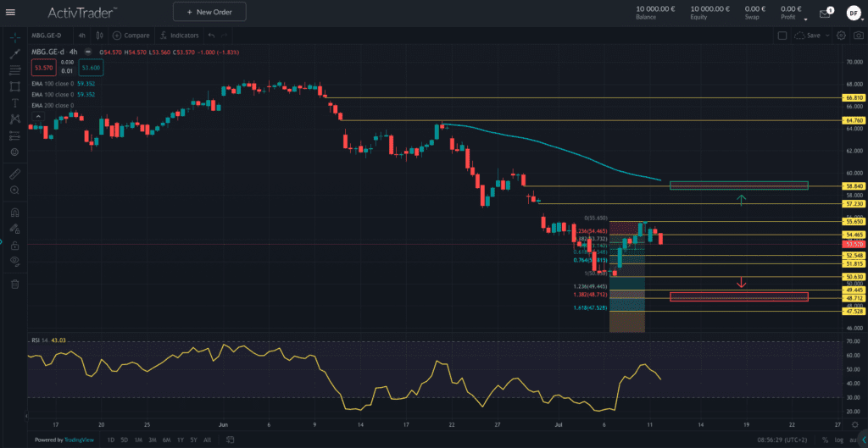This screenshot has width=868, height=448.
Task: Expand the profit dropdown arrow
Action: 805,19
